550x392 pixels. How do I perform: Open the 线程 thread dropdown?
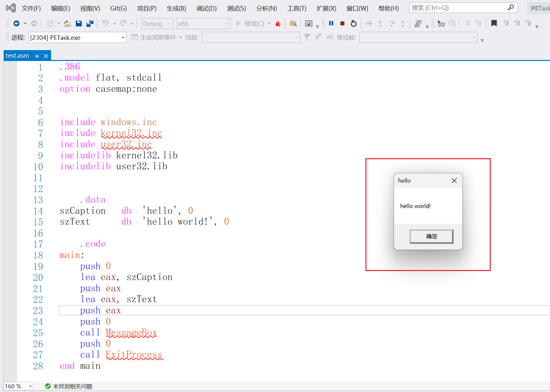tap(251, 38)
